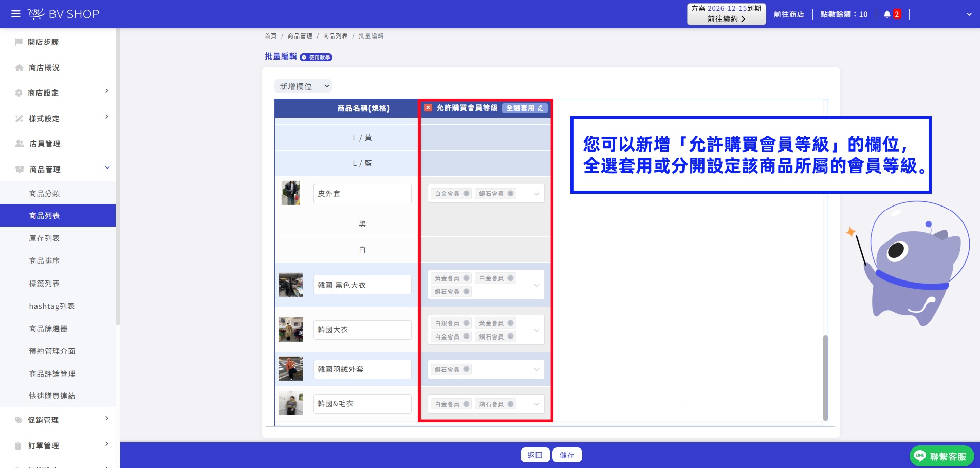Remove 黃金會員 tag from 韓國大衣 row
This screenshot has height=468, width=980.
coord(510,323)
